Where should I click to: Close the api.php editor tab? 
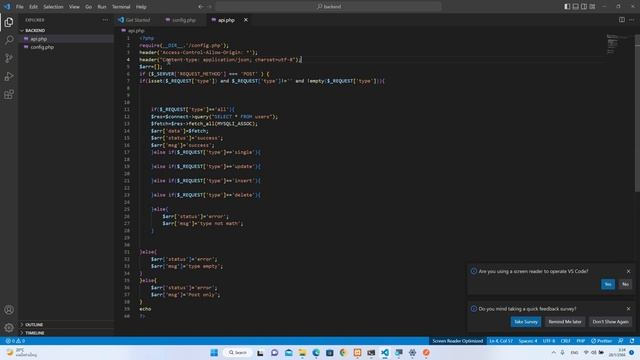pos(246,20)
